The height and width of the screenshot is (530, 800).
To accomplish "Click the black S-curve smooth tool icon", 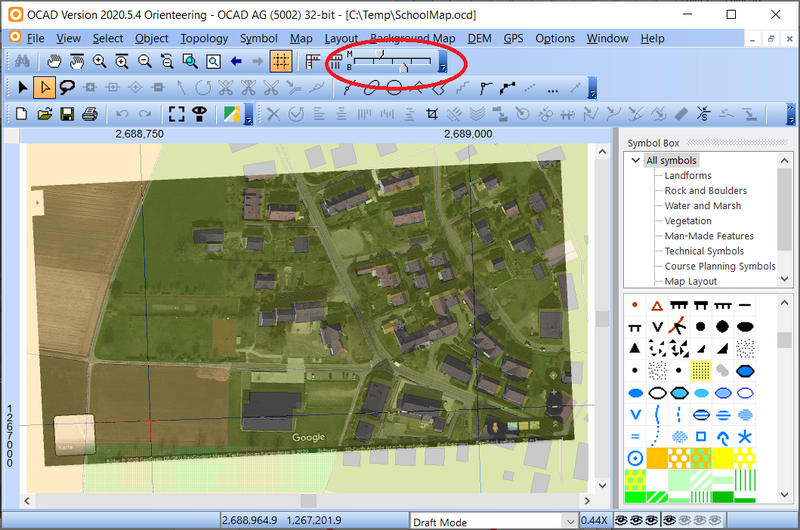I will click(703, 114).
